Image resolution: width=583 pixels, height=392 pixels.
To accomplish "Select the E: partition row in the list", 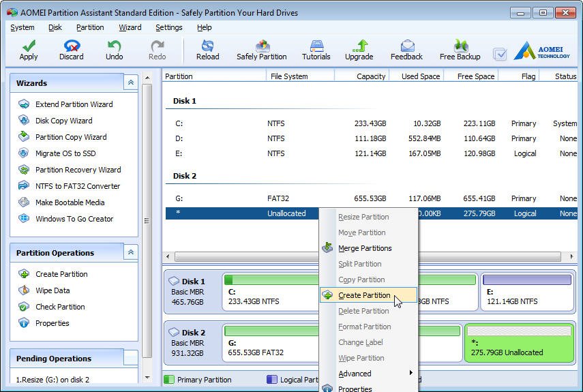I will 372,153.
